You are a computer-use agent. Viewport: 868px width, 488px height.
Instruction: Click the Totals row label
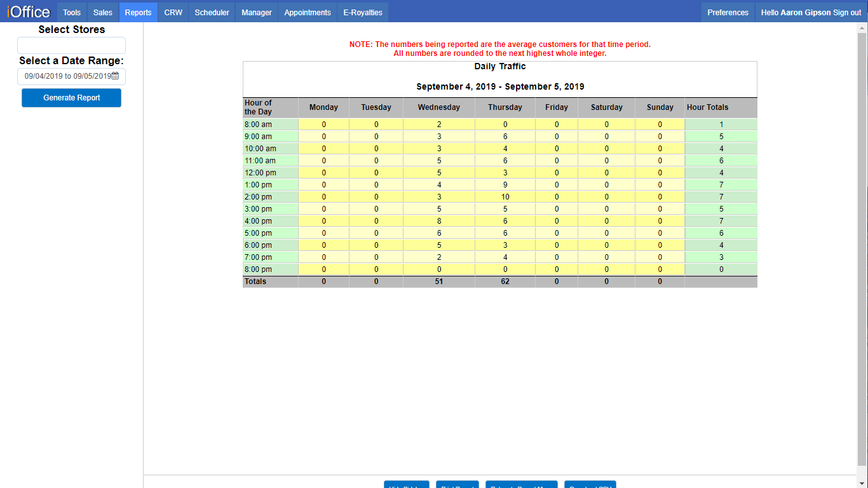coord(271,281)
